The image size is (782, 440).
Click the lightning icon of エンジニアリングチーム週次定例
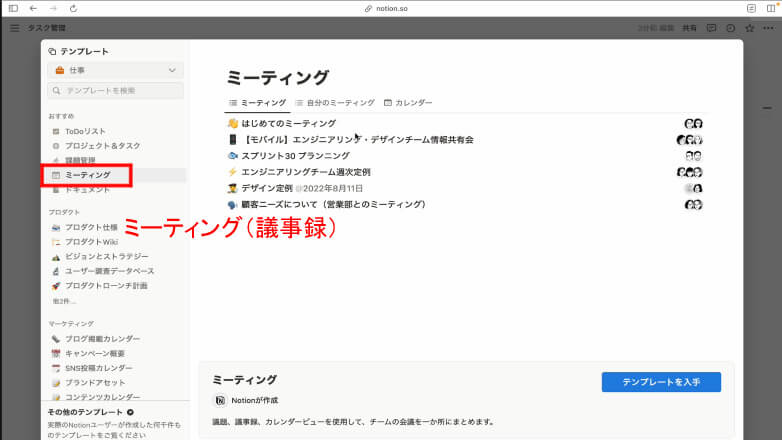[x=232, y=172]
